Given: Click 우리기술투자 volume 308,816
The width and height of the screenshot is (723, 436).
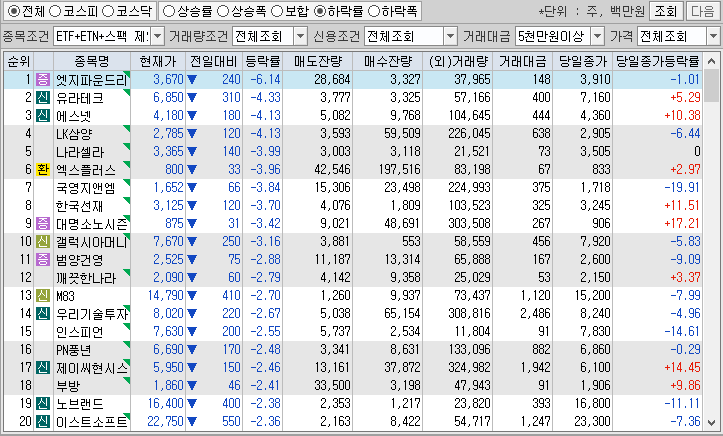Looking at the screenshot, I should (x=469, y=313).
